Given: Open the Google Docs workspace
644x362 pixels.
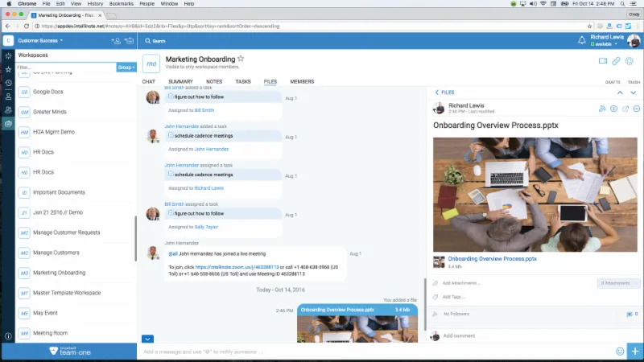Looking at the screenshot, I should pyautogui.click(x=48, y=92).
